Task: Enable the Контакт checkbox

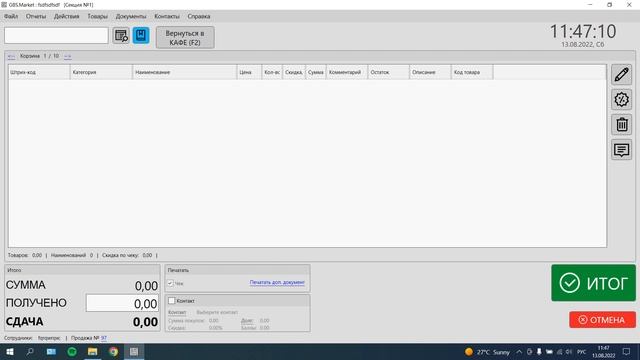Action: pos(171,300)
